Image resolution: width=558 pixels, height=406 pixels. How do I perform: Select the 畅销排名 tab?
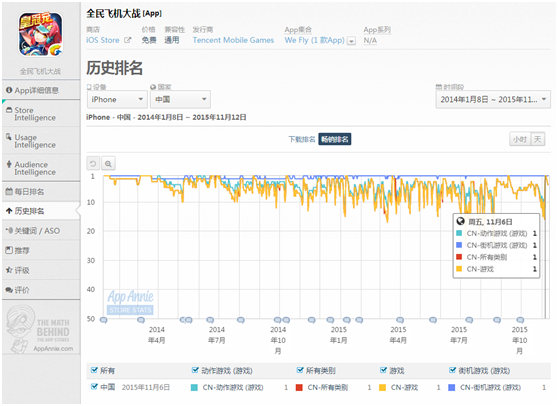335,139
